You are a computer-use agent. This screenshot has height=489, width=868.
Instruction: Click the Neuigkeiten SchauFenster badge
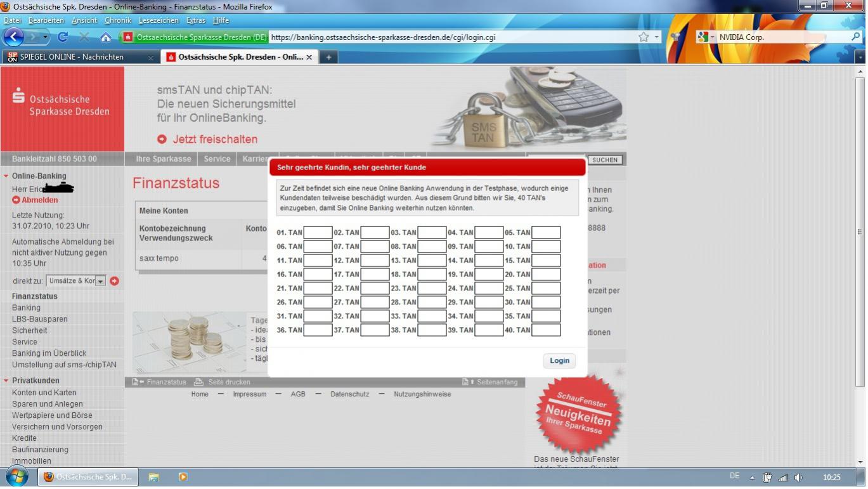[x=578, y=413]
